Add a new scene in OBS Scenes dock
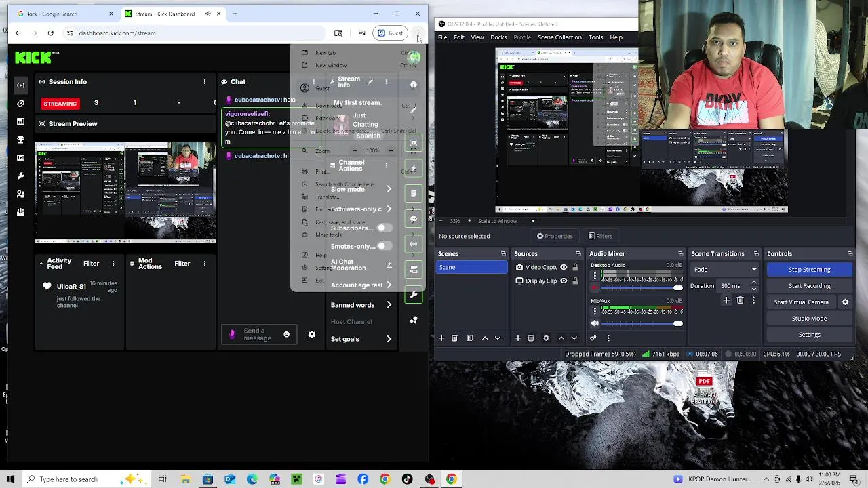 [441, 338]
